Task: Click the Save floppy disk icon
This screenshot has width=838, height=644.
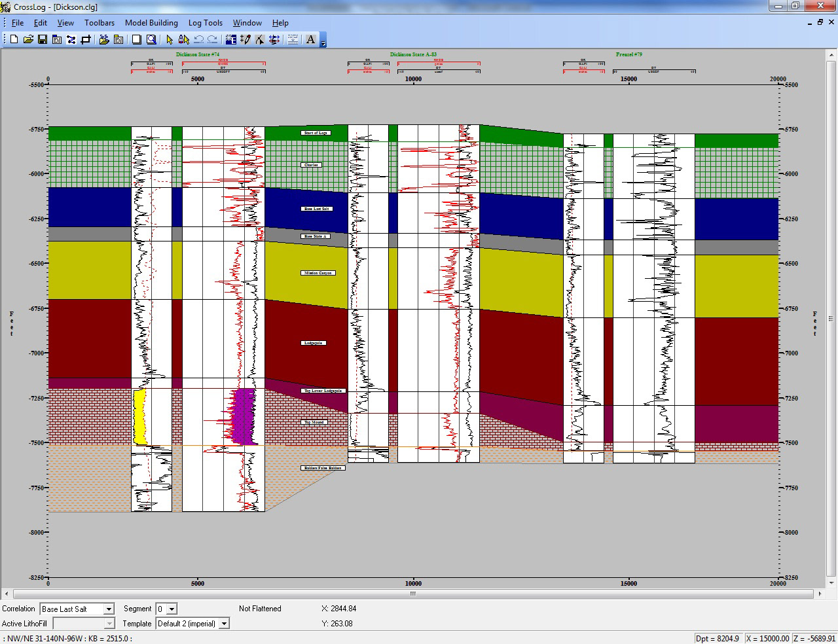Action: [x=43, y=39]
